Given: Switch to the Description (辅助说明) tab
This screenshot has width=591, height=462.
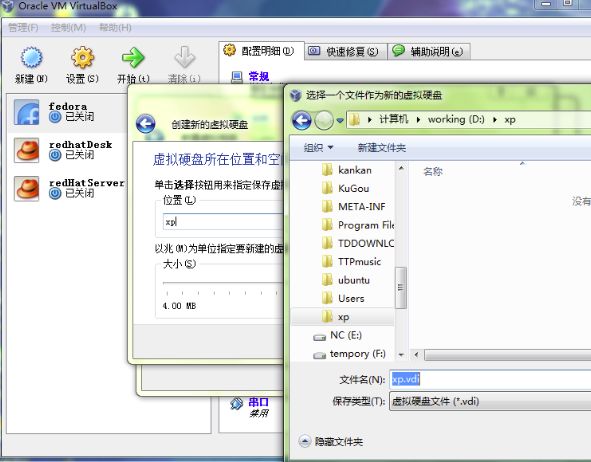Looking at the screenshot, I should (429, 52).
